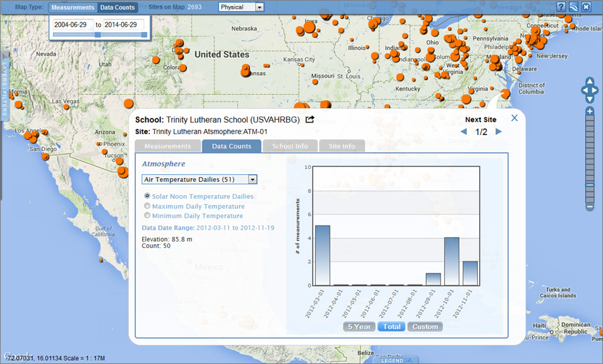
Task: Pan the map left with the arrow control
Action: (584, 90)
